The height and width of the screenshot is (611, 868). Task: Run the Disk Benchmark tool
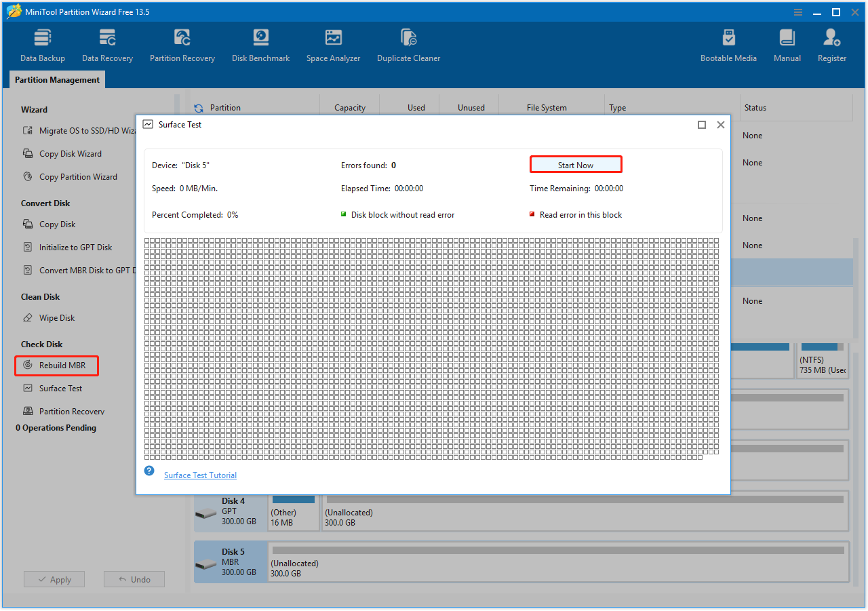pyautogui.click(x=260, y=43)
